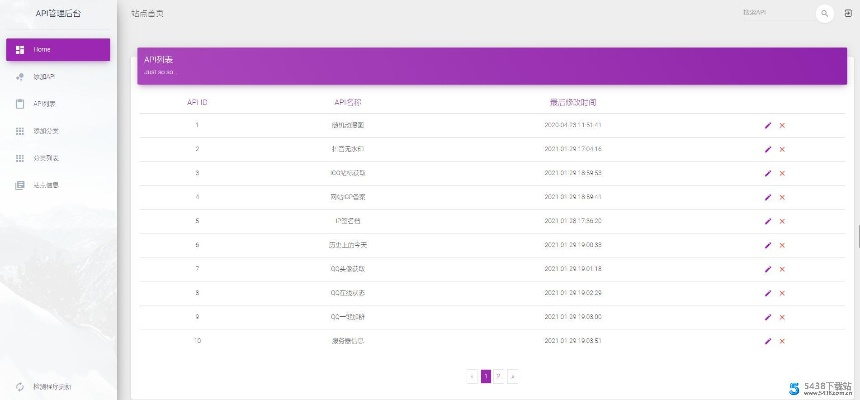860x400 pixels.
Task: Click the logout icon at top right
Action: [x=848, y=13]
